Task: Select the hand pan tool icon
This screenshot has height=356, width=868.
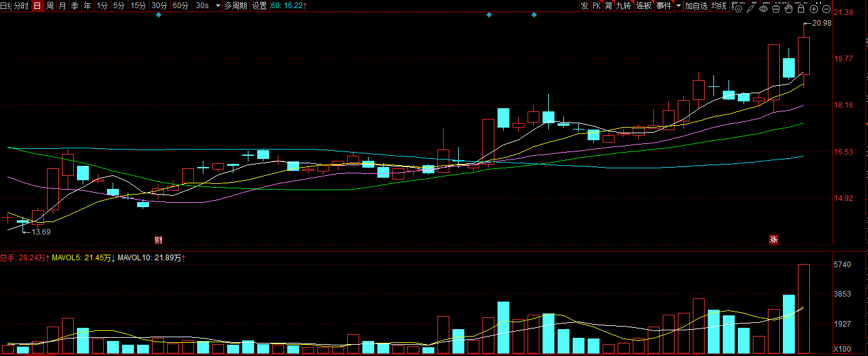Action: [x=789, y=9]
